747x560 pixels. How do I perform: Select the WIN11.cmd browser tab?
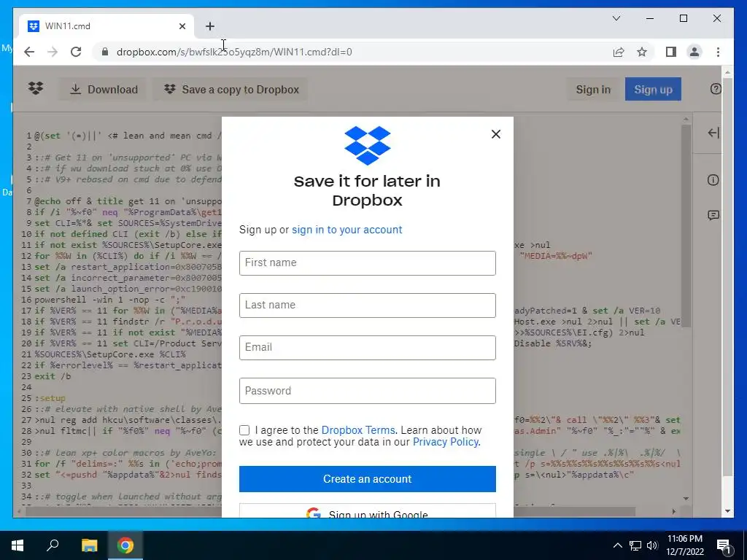coord(107,26)
